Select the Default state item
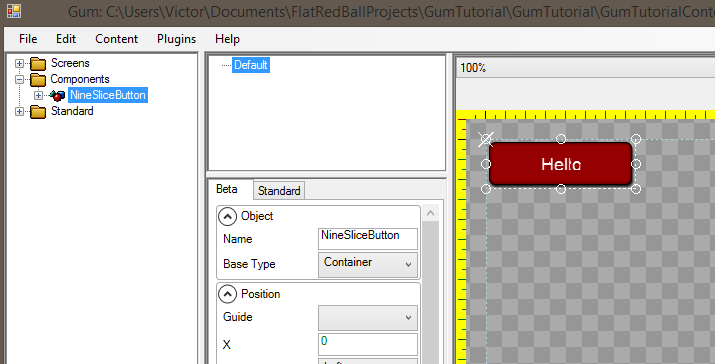Screen dimensions: 715x364 coord(251,65)
